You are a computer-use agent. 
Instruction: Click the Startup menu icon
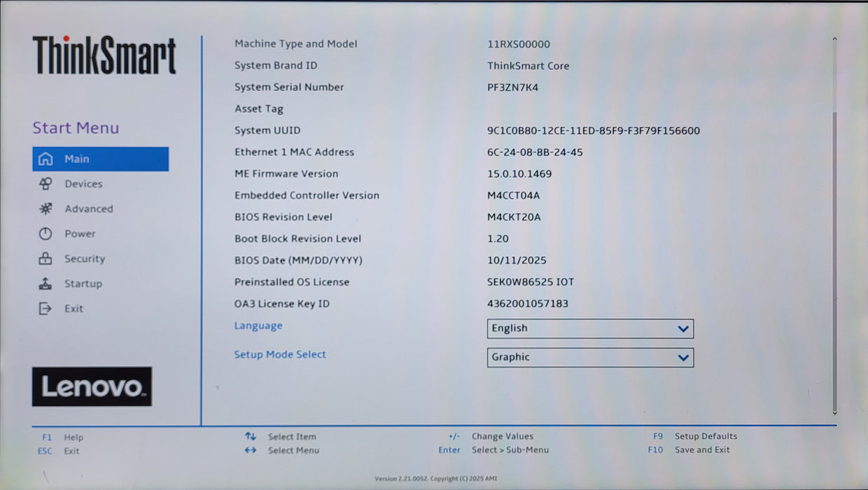pos(45,283)
